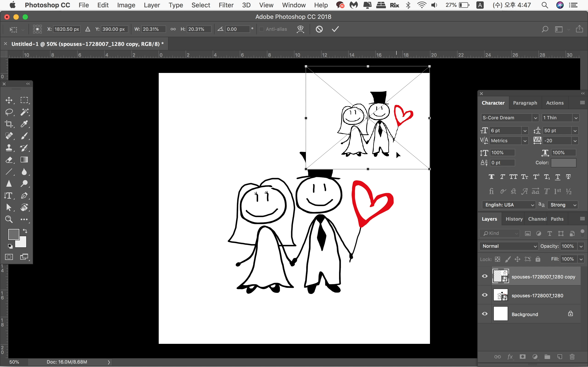The height and width of the screenshot is (367, 588).
Task: Switch to warp mode icon
Action: click(x=300, y=29)
